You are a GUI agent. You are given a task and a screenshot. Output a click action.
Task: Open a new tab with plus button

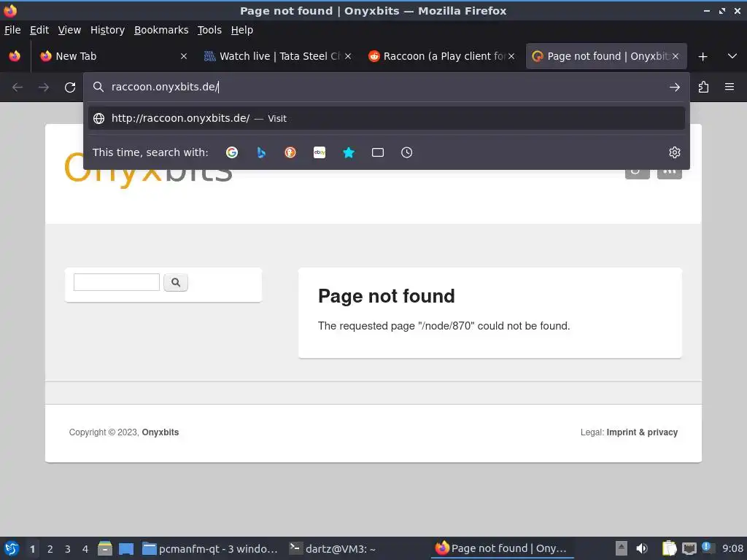tap(703, 56)
